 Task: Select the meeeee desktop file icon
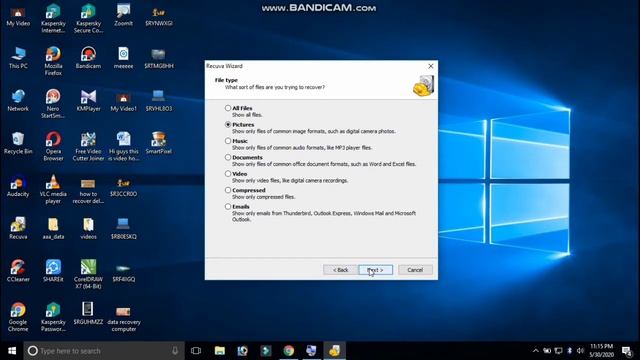coord(123,58)
